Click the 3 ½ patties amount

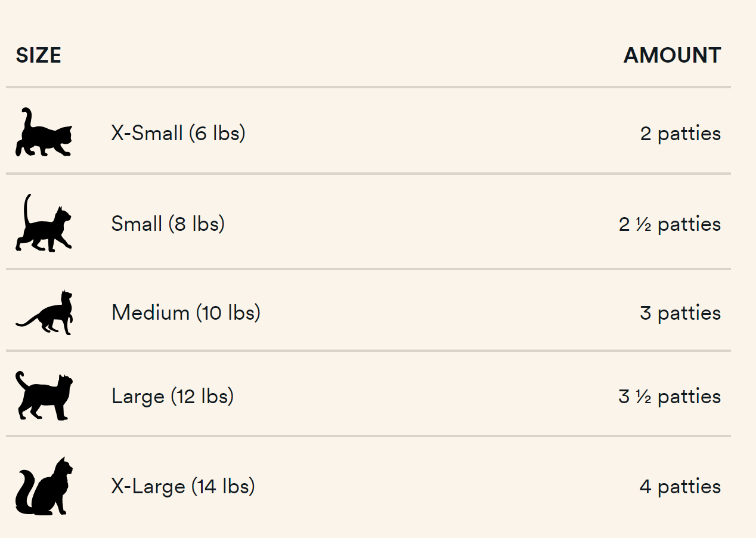[670, 397]
